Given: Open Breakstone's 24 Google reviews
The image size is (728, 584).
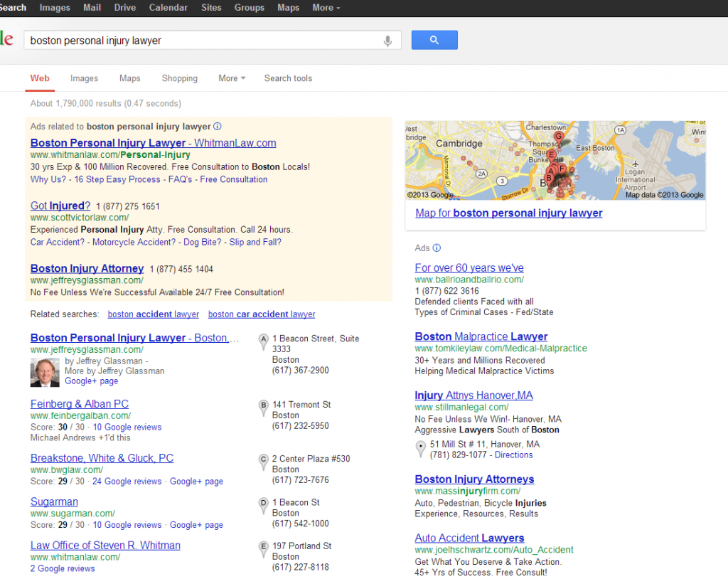Looking at the screenshot, I should (x=127, y=482).
